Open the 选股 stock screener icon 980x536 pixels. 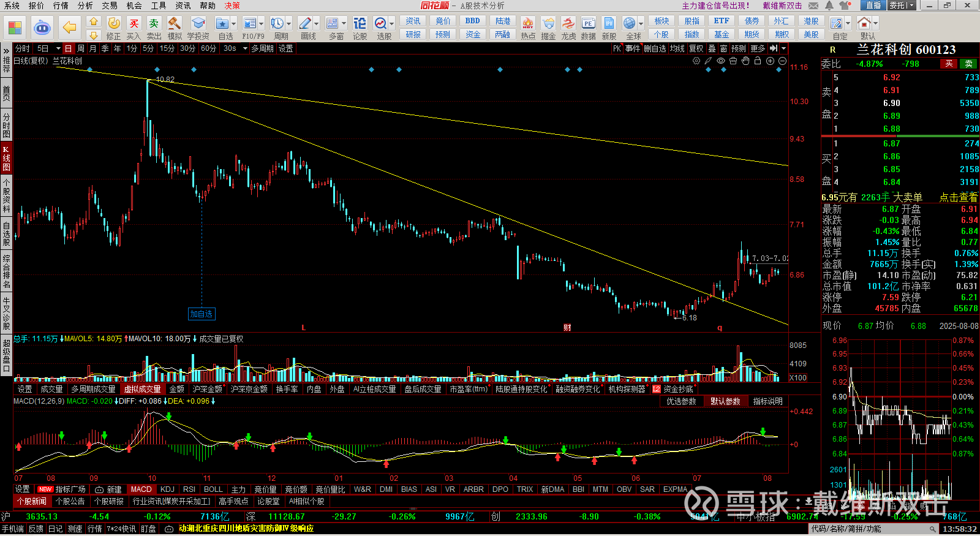(x=381, y=23)
